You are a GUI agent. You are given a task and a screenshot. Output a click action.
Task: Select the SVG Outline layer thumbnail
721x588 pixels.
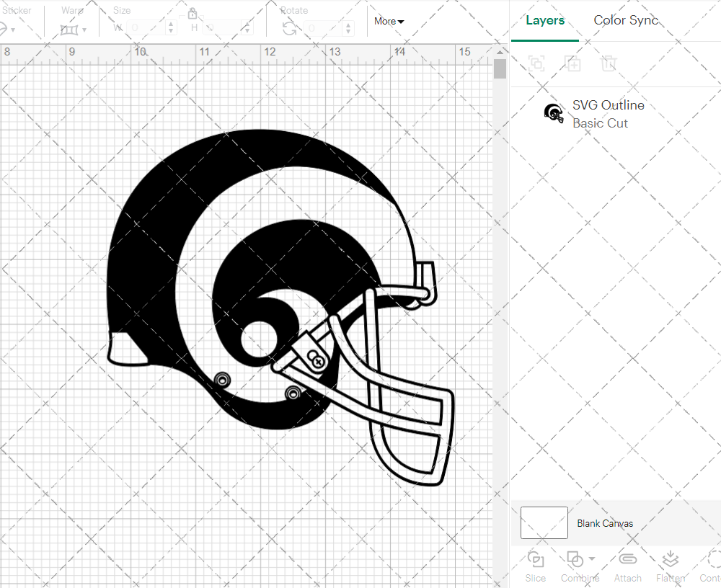click(554, 113)
